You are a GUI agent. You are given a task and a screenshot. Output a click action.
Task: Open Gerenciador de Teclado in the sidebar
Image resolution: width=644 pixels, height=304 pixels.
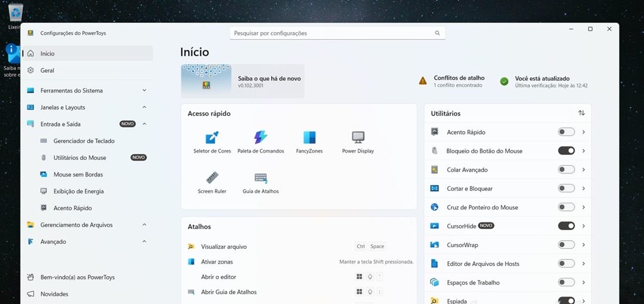[x=88, y=141]
